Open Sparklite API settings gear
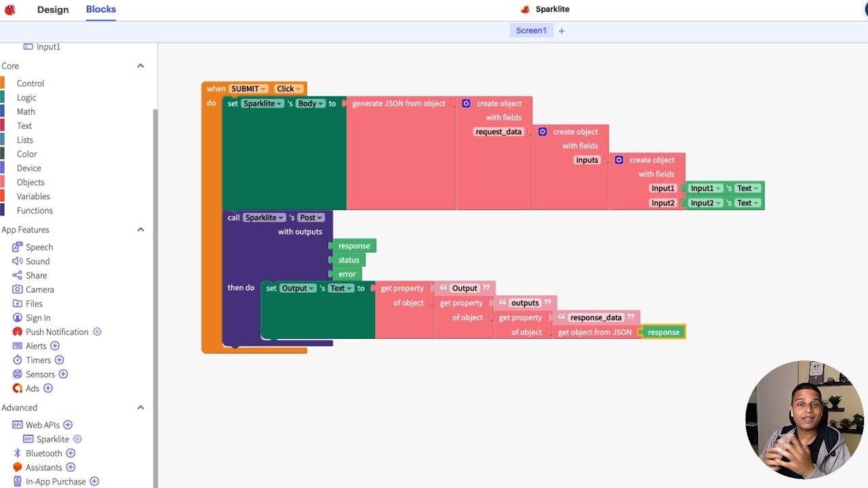The width and height of the screenshot is (868, 488). pyautogui.click(x=77, y=439)
